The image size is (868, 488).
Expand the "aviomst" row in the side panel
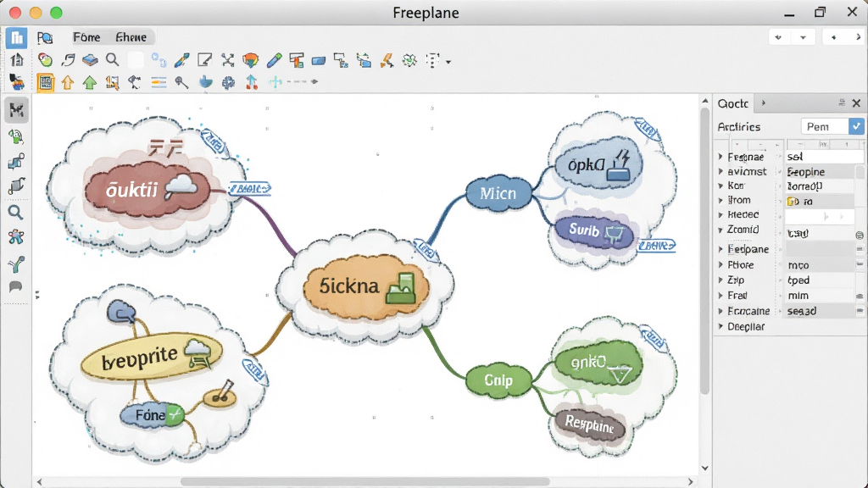point(721,171)
